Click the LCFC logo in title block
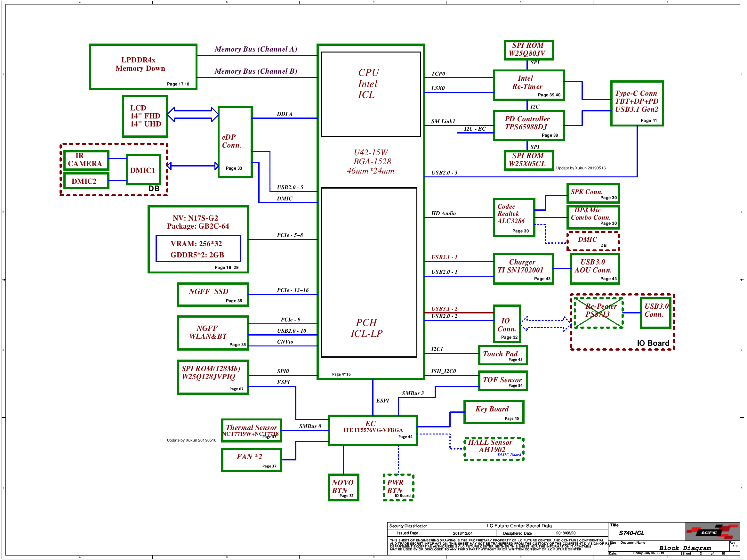 coord(711,532)
